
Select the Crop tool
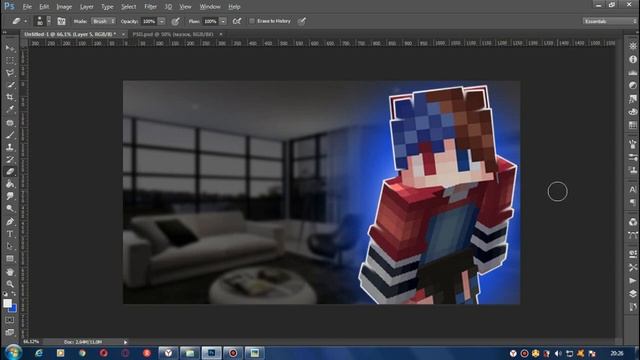tap(10, 97)
